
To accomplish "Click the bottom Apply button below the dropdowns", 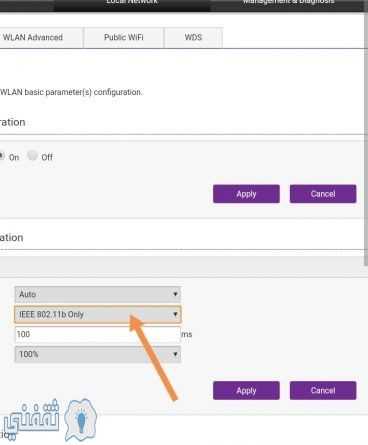I will click(246, 390).
